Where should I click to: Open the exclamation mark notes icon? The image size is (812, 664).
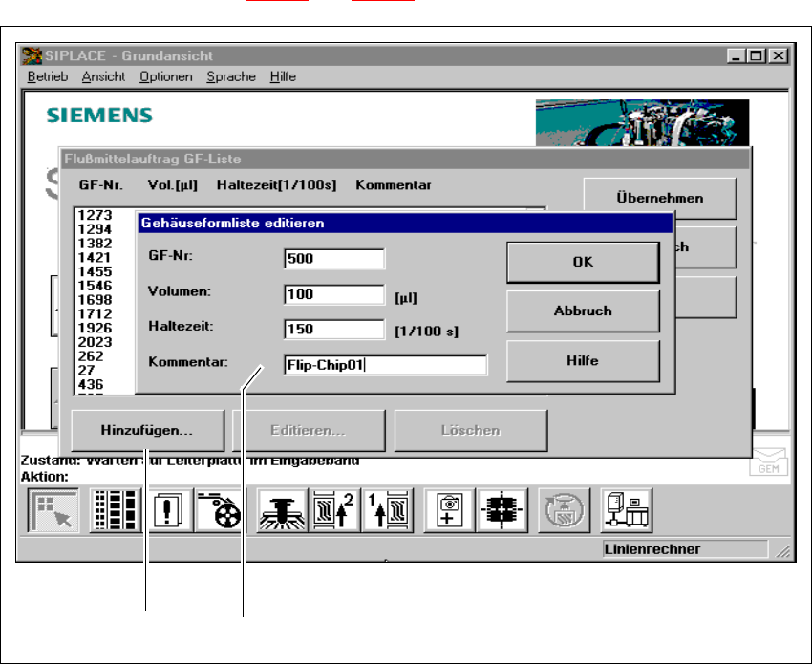tap(167, 509)
